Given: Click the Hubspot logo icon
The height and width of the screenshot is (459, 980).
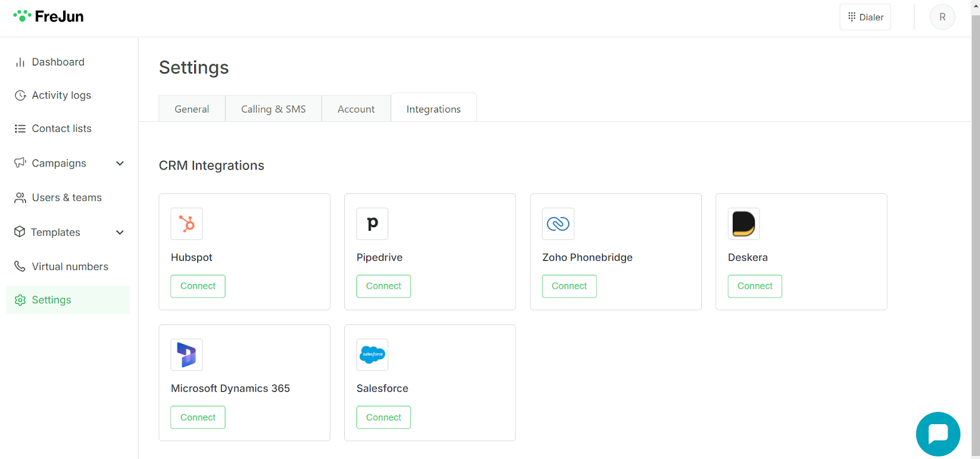Looking at the screenshot, I should click(x=187, y=224).
